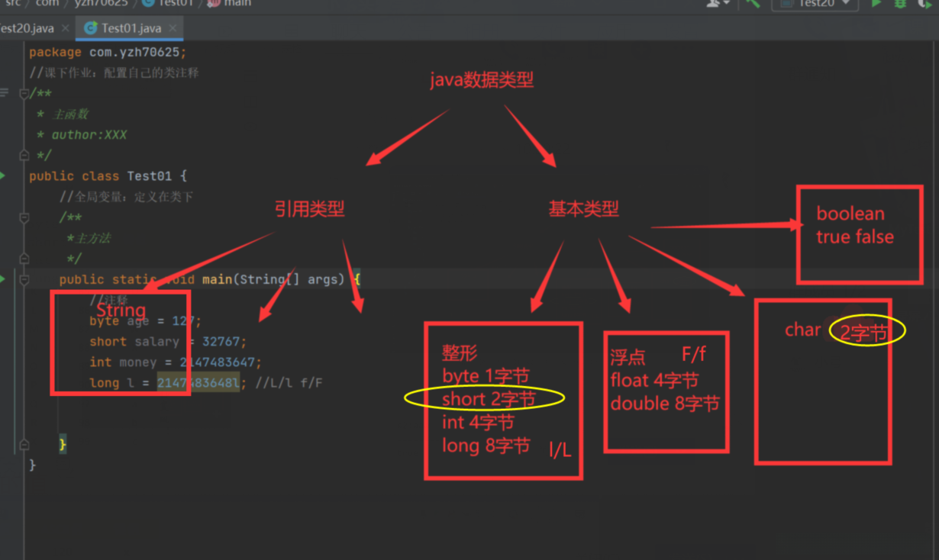
Task: Click the search magnifying glass icon
Action: point(752,5)
